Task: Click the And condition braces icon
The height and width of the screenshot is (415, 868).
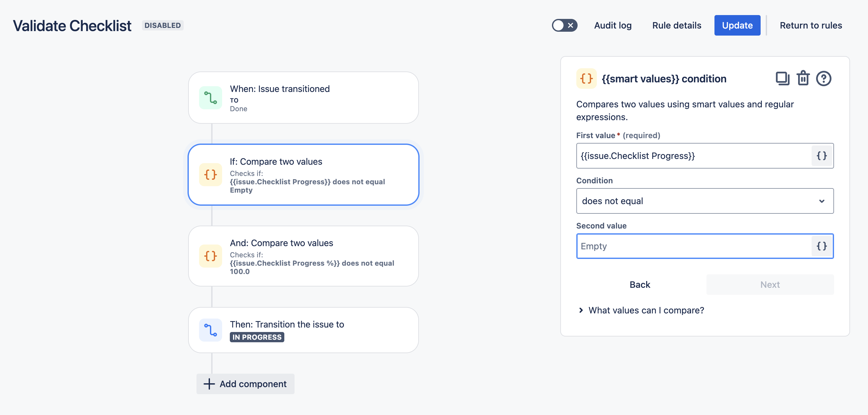Action: coord(211,256)
